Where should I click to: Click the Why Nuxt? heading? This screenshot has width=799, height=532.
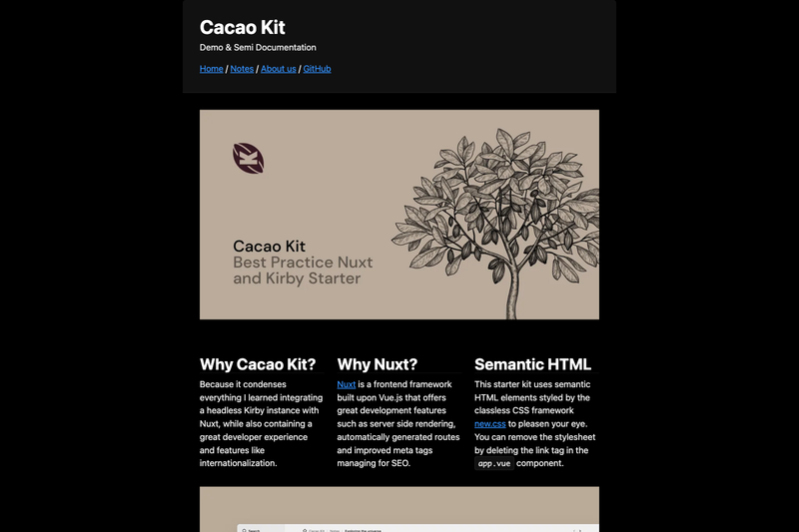coord(378,364)
